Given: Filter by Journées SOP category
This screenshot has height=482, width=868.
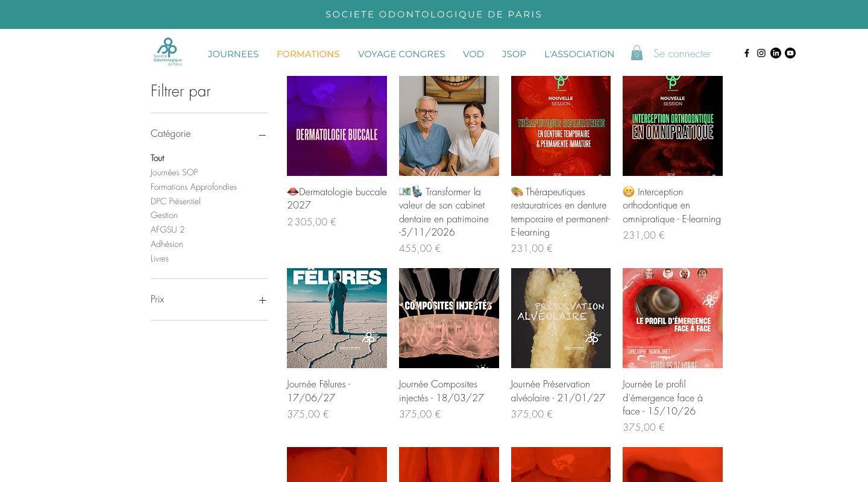Looking at the screenshot, I should 174,172.
